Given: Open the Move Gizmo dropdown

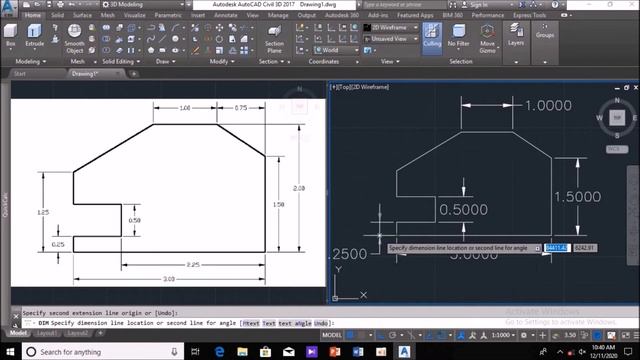Looking at the screenshot, I should click(x=487, y=39).
